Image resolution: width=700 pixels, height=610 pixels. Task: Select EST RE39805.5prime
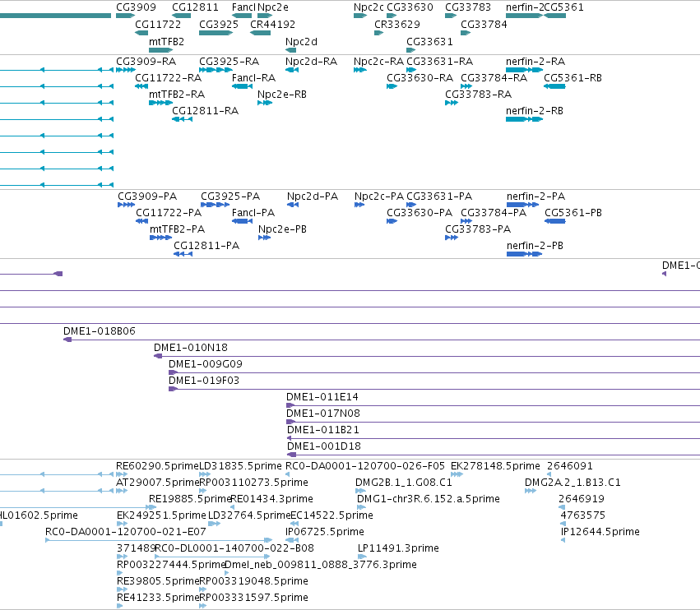(x=122, y=589)
